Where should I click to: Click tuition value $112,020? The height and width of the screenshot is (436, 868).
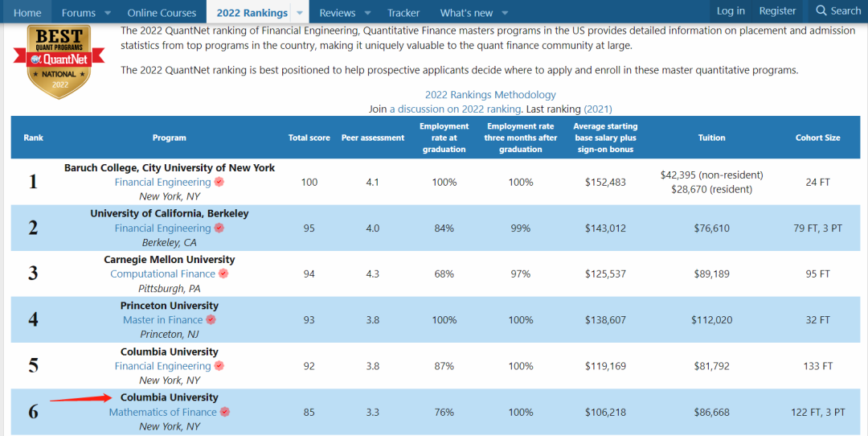pyautogui.click(x=711, y=319)
